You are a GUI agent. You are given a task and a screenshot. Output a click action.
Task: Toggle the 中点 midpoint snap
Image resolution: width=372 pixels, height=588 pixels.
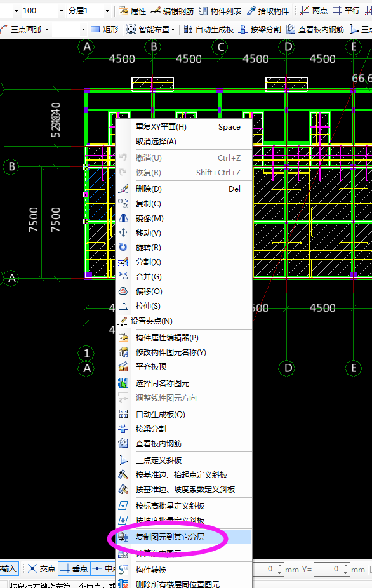click(x=103, y=569)
